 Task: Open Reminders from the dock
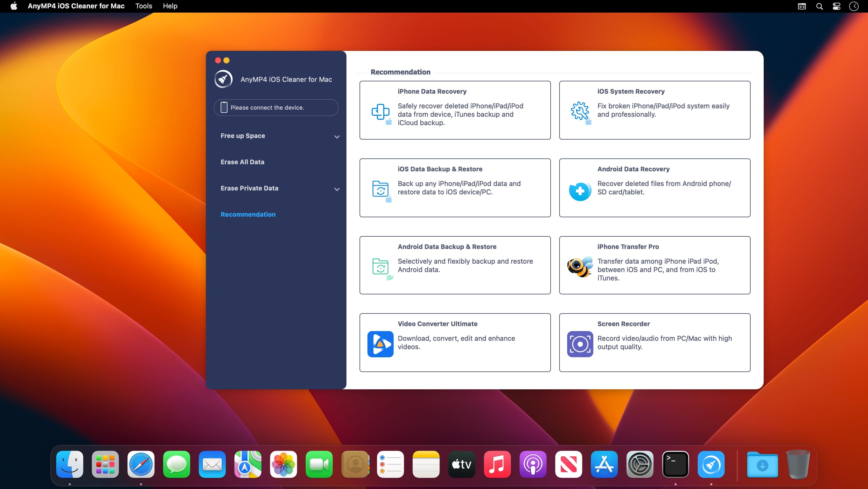tap(390, 464)
